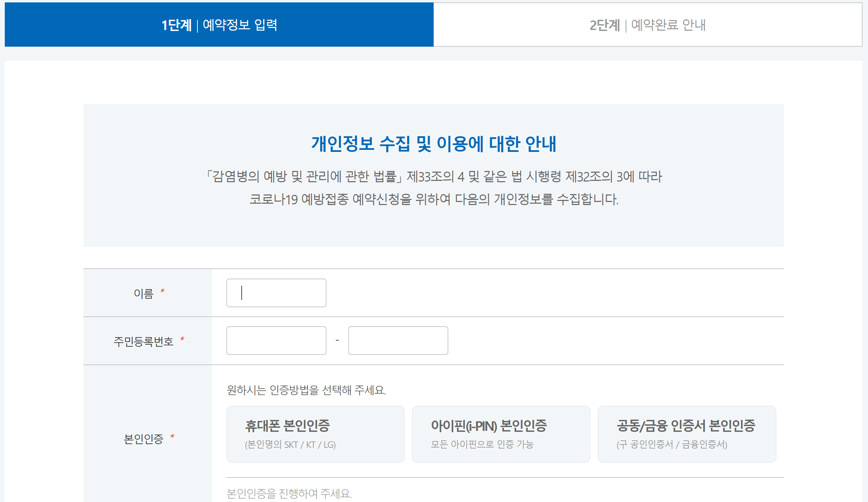
Task: Click the 감염병의 예방 및 관리 법률 text line
Action: tap(433, 177)
